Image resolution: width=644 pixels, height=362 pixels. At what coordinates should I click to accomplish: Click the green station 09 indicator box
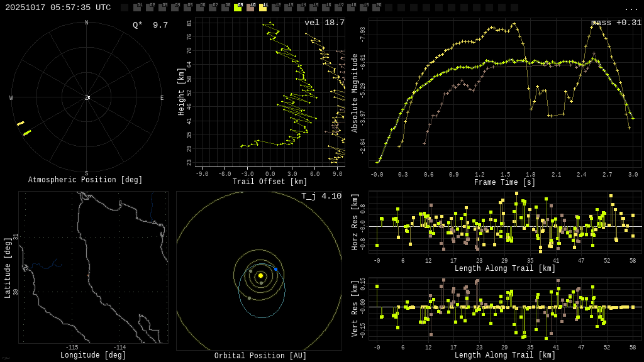pyautogui.click(x=238, y=8)
